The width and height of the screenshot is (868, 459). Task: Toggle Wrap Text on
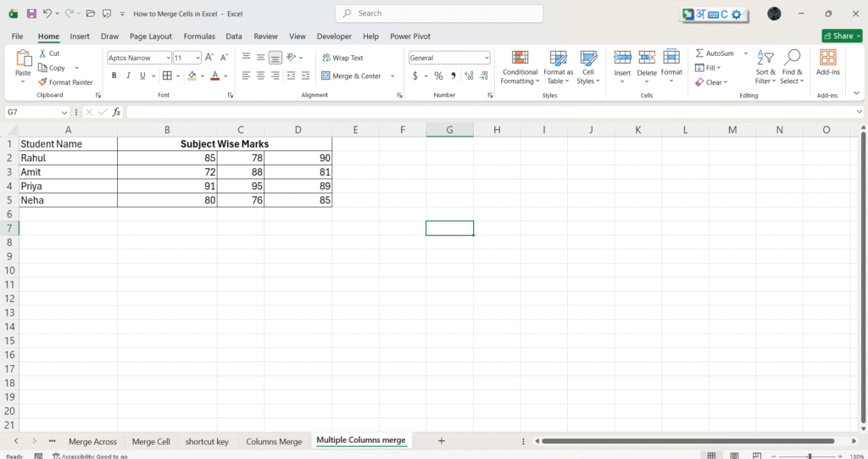pos(342,58)
